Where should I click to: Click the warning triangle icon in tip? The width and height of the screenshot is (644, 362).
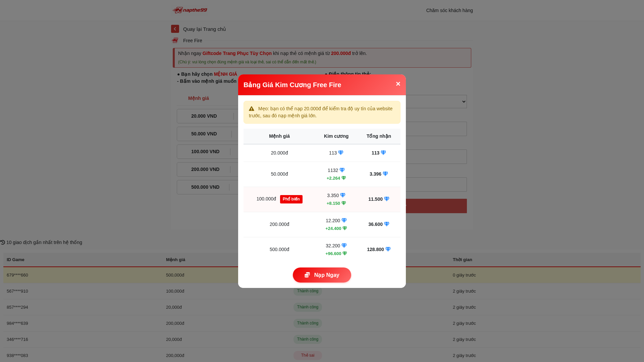point(252,109)
